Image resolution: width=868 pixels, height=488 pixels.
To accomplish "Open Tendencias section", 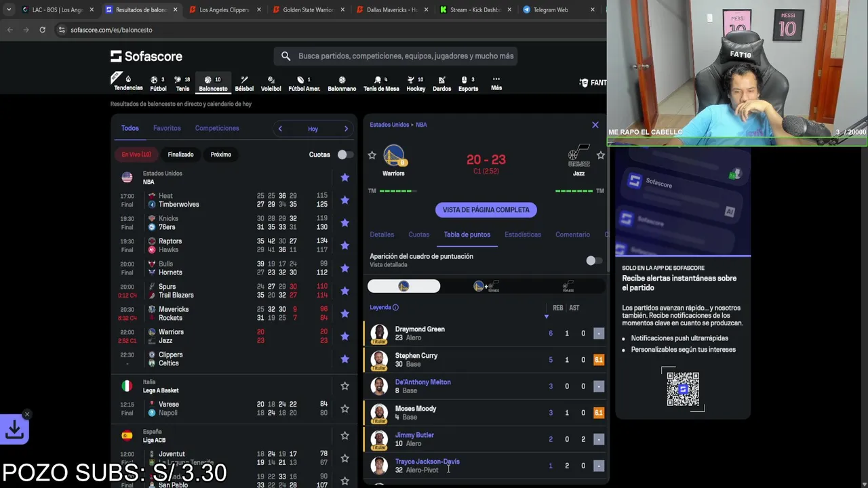I will (x=128, y=83).
